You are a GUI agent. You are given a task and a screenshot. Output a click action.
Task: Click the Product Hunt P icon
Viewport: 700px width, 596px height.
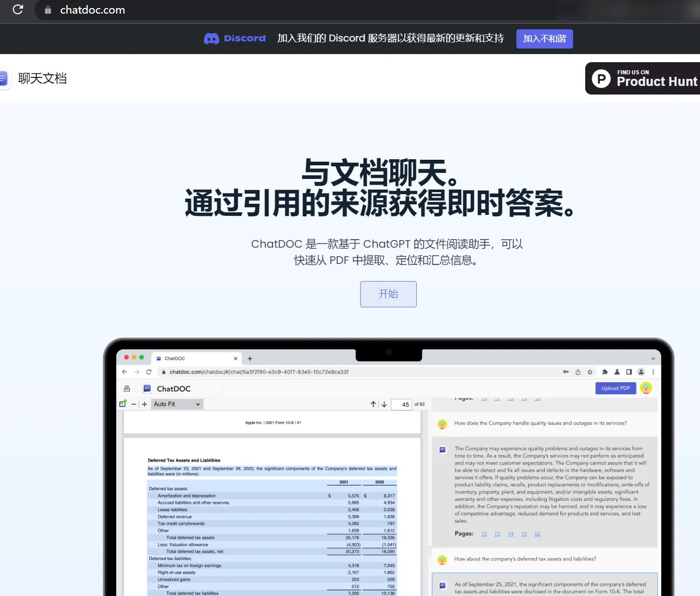(601, 78)
